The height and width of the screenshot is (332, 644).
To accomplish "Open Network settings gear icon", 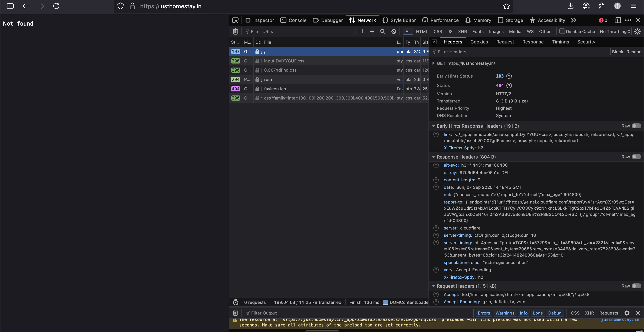I will [x=637, y=32].
